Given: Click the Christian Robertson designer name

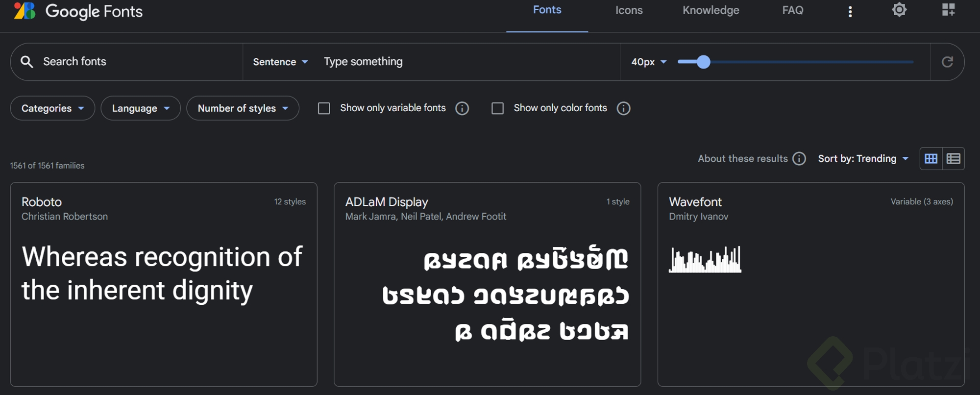Looking at the screenshot, I should (x=65, y=217).
